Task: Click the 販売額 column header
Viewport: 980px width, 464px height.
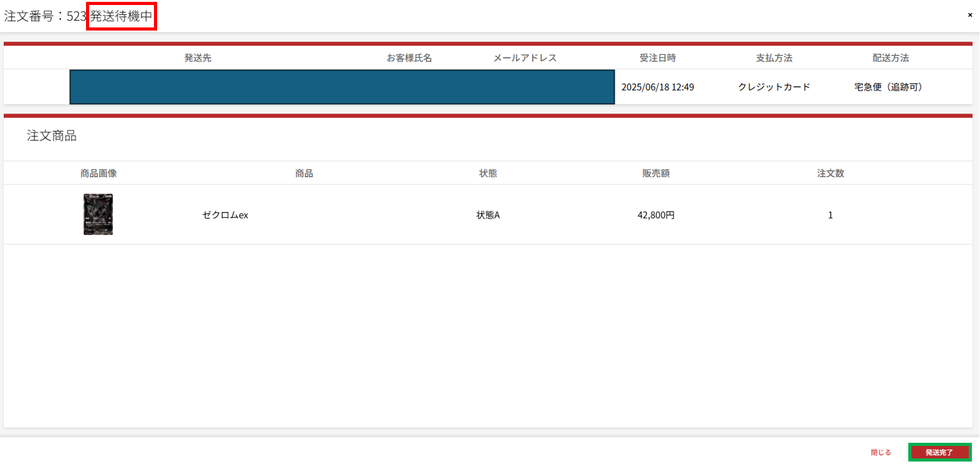Action: 656,173
